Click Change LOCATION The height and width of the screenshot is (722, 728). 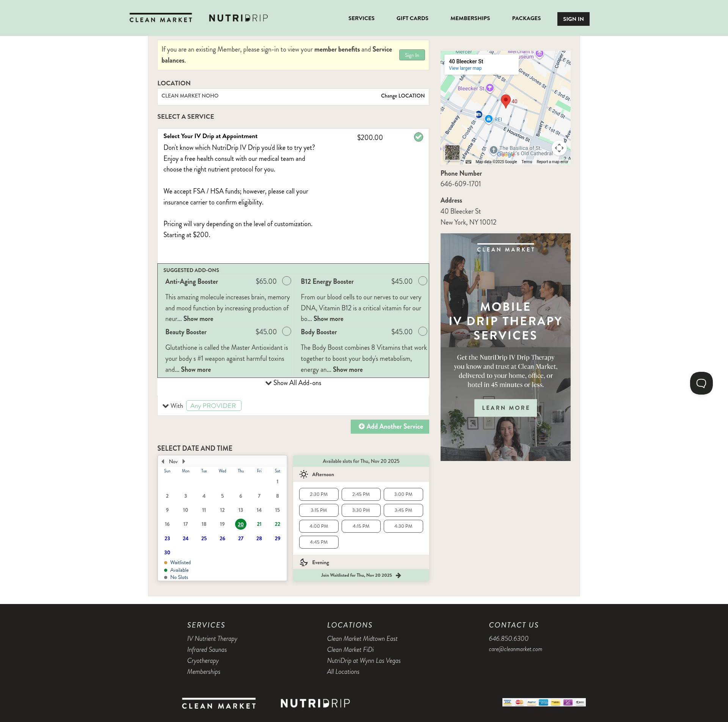click(x=403, y=96)
